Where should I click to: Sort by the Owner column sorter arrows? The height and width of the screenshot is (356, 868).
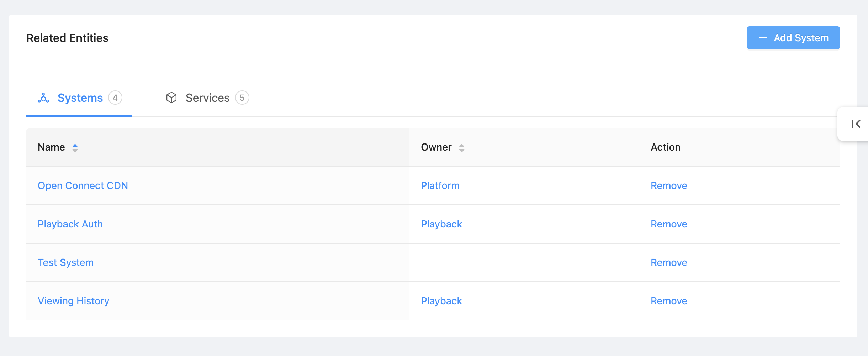(461, 148)
